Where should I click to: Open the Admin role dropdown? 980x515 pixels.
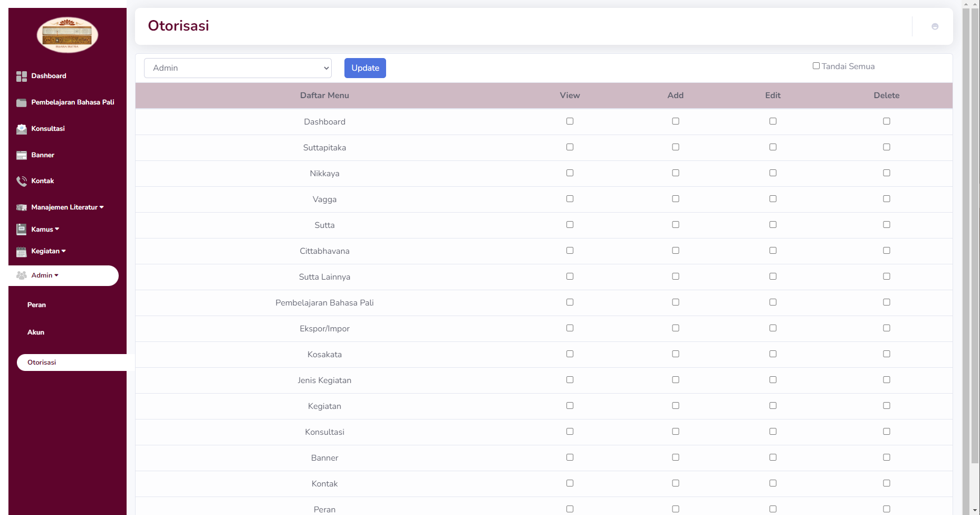tap(237, 68)
